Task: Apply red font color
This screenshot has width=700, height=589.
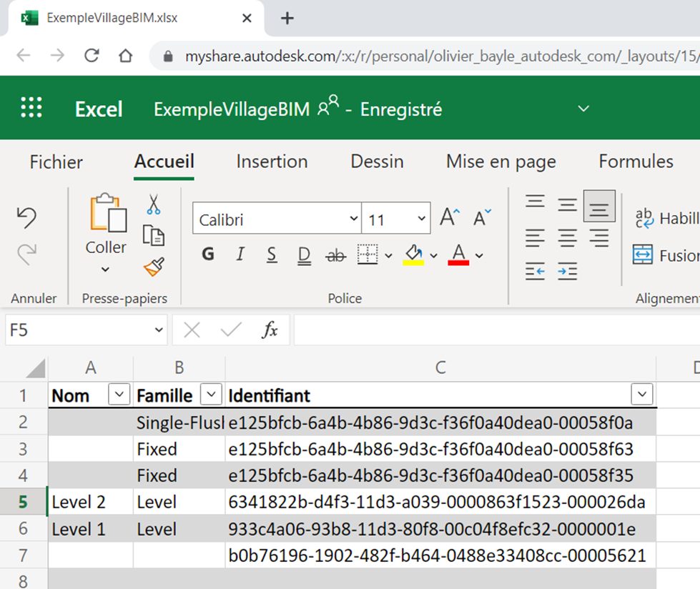Action: point(458,255)
